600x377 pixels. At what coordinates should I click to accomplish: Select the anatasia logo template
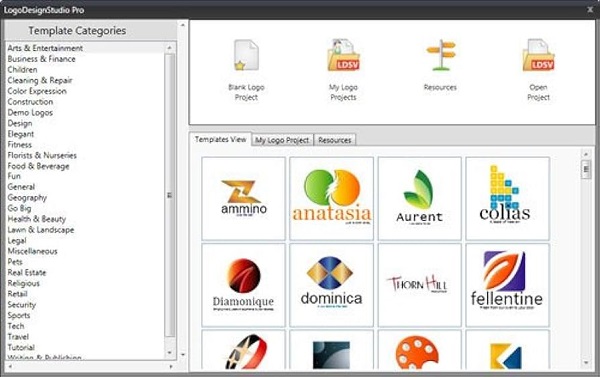[x=331, y=198]
